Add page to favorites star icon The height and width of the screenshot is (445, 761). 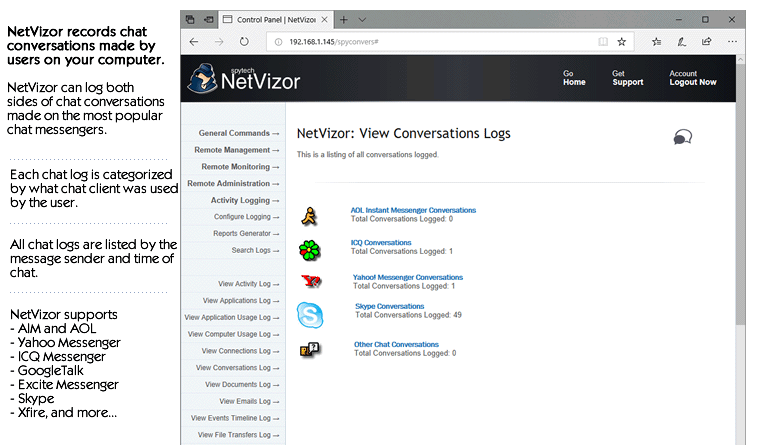coord(621,42)
